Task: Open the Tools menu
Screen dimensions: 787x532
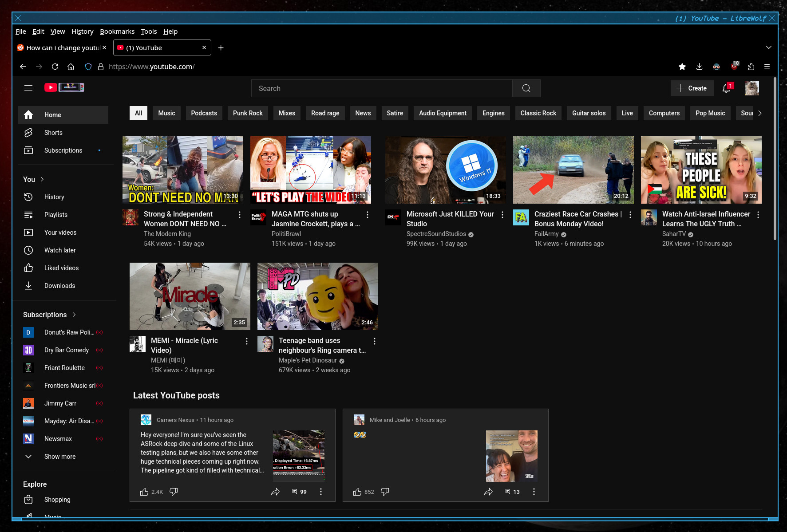Action: point(149,32)
